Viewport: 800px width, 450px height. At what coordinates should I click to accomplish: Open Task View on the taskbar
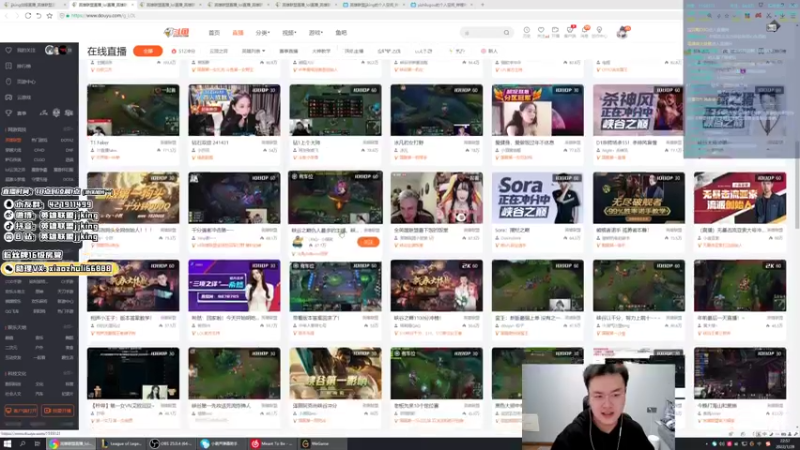coord(37,443)
